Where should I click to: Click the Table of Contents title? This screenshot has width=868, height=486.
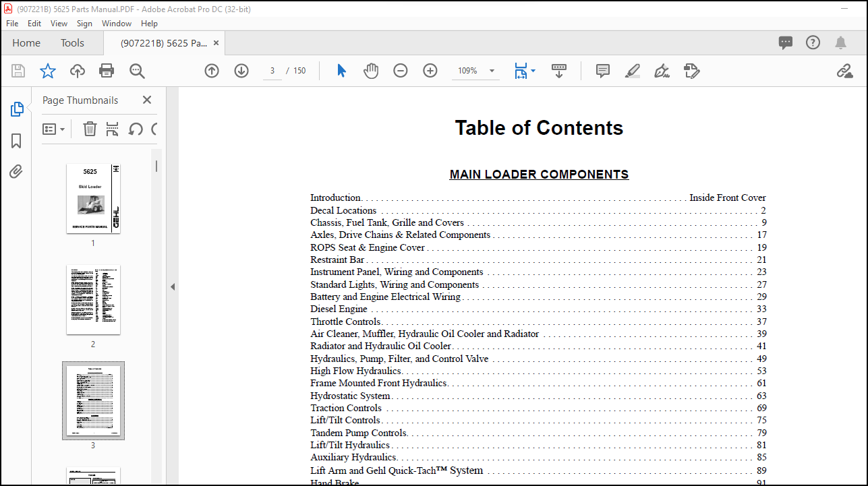pos(540,127)
